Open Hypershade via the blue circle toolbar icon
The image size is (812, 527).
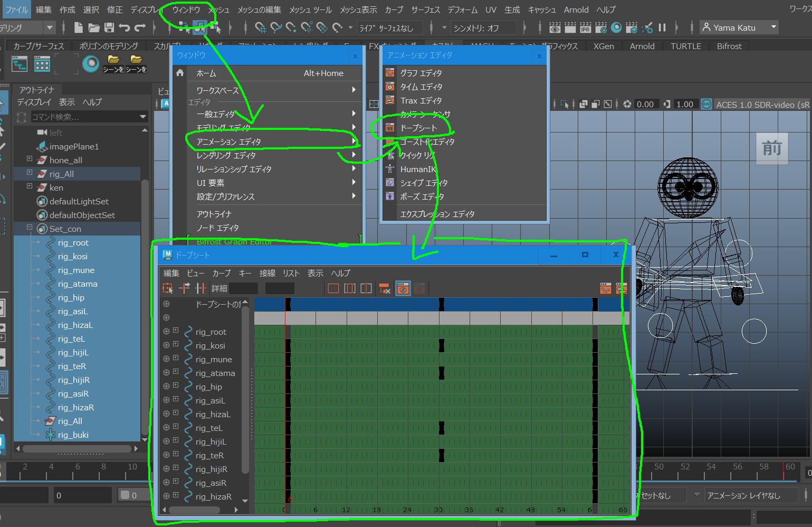pyautogui.click(x=616, y=27)
